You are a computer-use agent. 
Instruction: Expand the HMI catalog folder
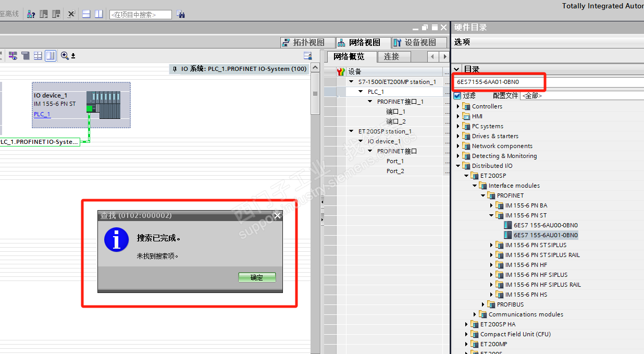459,116
